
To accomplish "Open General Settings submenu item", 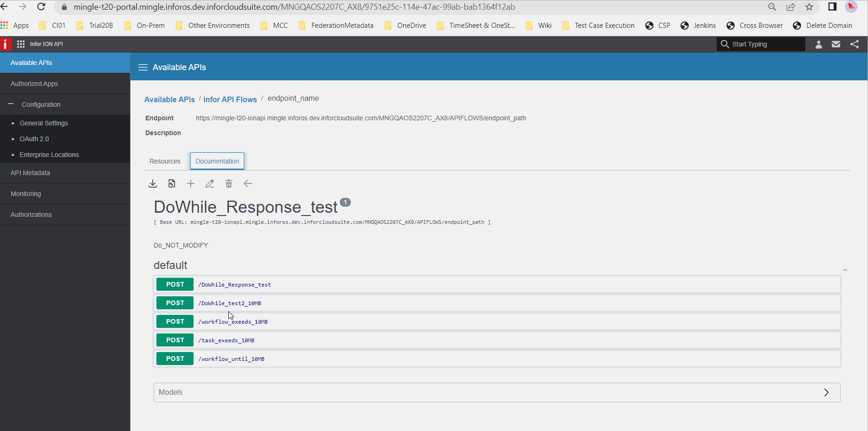I will [x=44, y=123].
